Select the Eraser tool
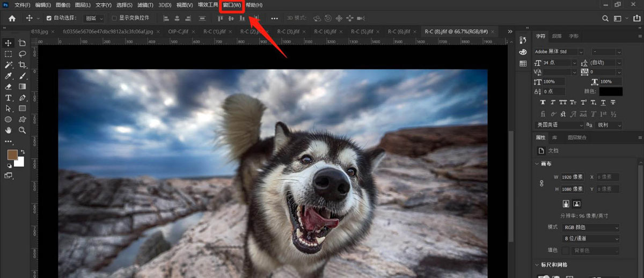The image size is (644, 278). (9, 87)
